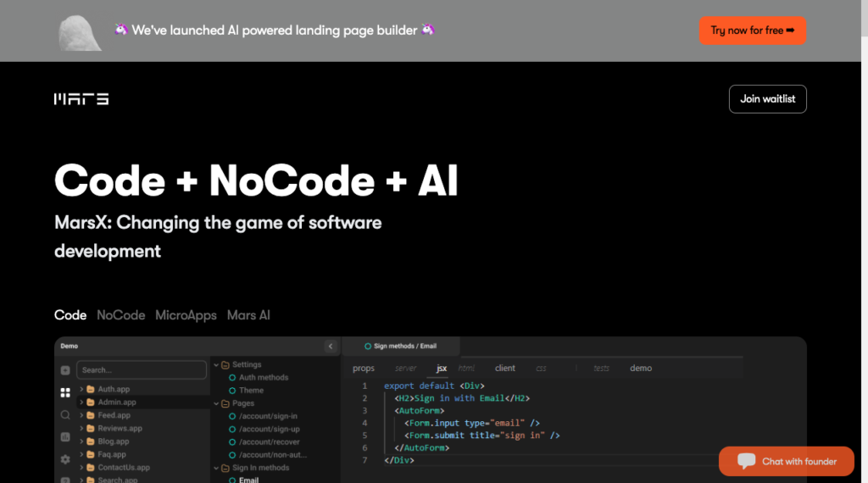Click the circle icon beside /account/sign-in

(232, 416)
